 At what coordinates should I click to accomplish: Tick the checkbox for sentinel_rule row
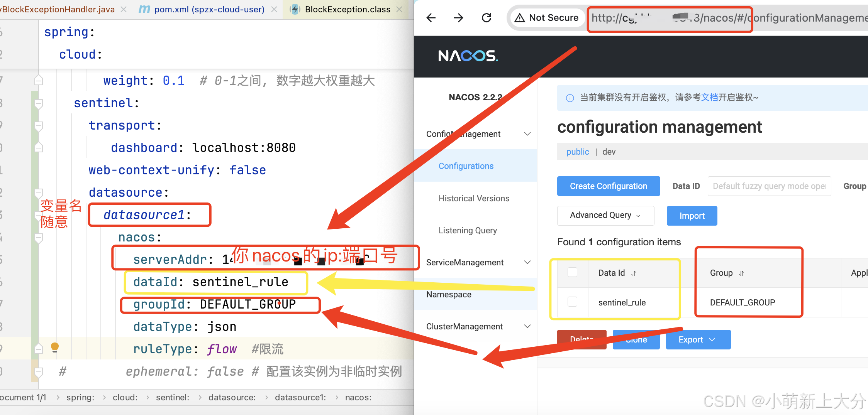click(x=572, y=302)
